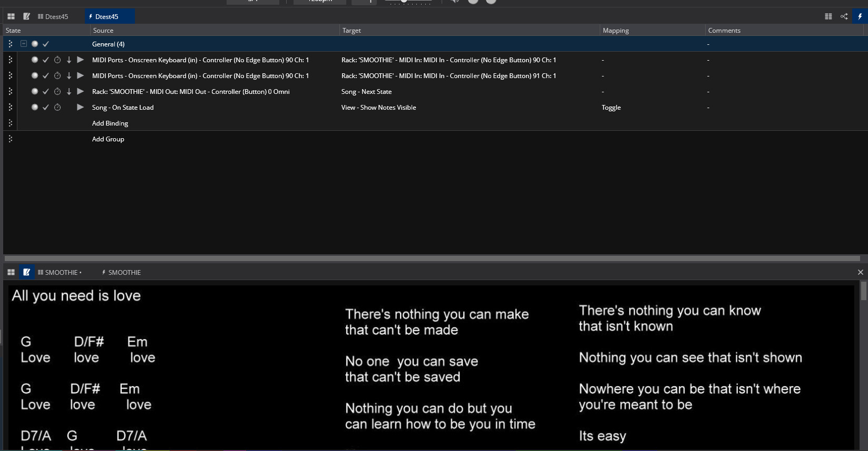868x451 pixels.
Task: Open the Toggle mapping dropdown for Show Notes Visible
Action: pyautogui.click(x=611, y=108)
